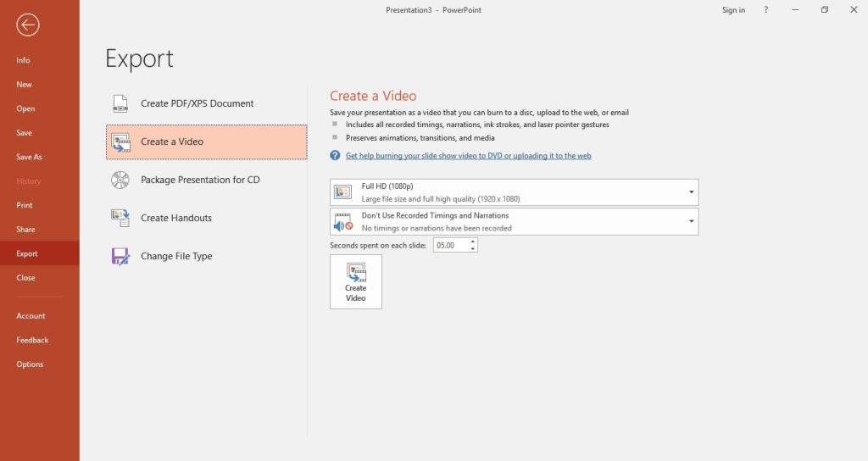Click the back arrow circle icon
Viewport: 868px width, 461px height.
tap(28, 25)
